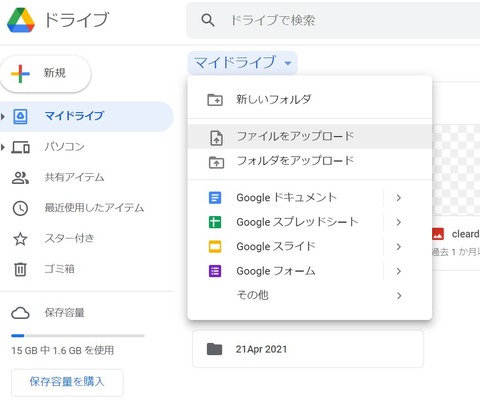Expand Google スライド submenu arrow
The image size is (480, 402).
(399, 247)
